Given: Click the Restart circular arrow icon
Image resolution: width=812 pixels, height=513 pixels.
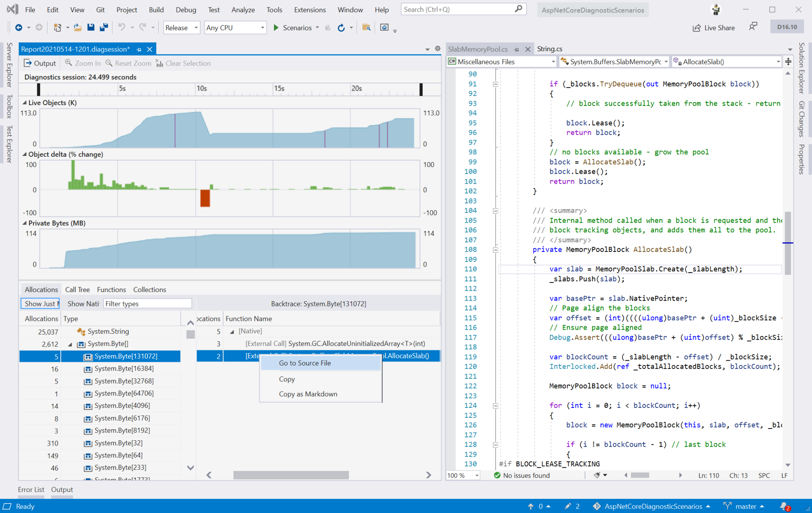Looking at the screenshot, I should click(x=341, y=27).
